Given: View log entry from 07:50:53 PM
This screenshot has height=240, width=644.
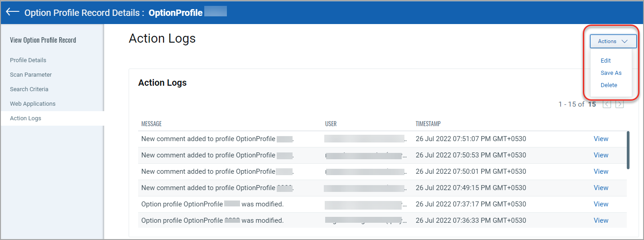Looking at the screenshot, I should coord(601,155).
